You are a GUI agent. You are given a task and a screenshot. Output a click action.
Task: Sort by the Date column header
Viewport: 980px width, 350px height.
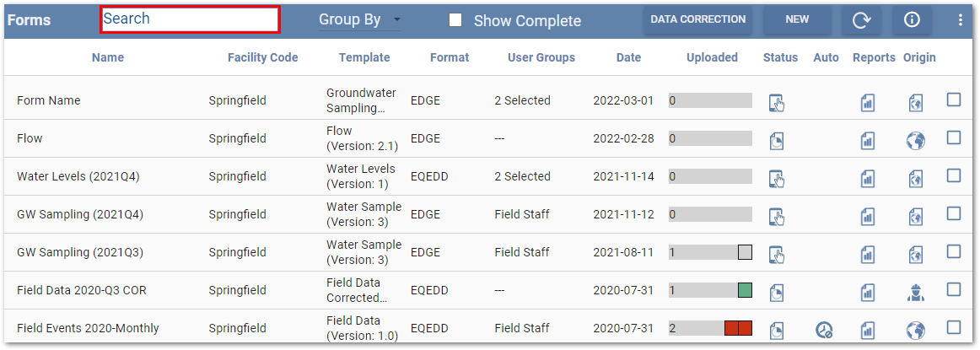628,57
